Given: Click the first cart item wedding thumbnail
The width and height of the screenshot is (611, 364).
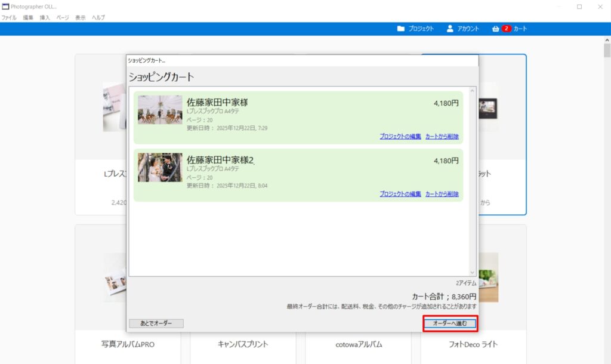Looking at the screenshot, I should [160, 110].
